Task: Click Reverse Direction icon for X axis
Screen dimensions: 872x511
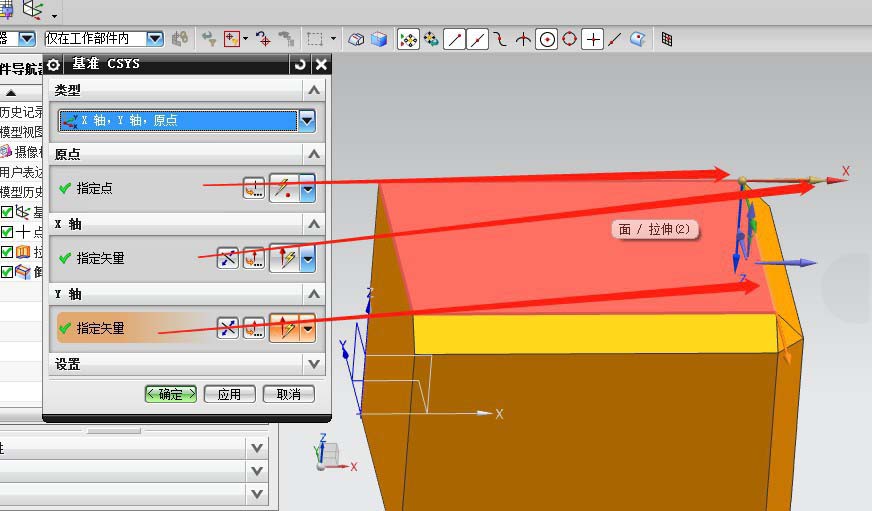Action: (229, 258)
